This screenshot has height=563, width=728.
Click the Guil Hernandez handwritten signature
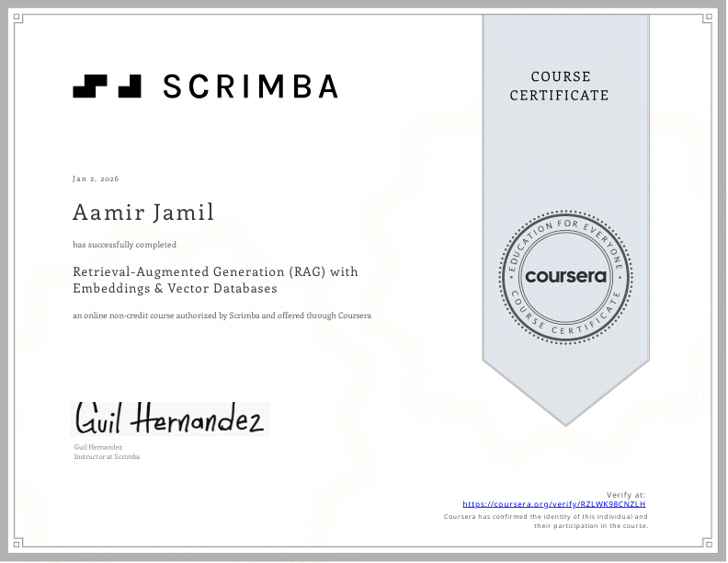170,419
